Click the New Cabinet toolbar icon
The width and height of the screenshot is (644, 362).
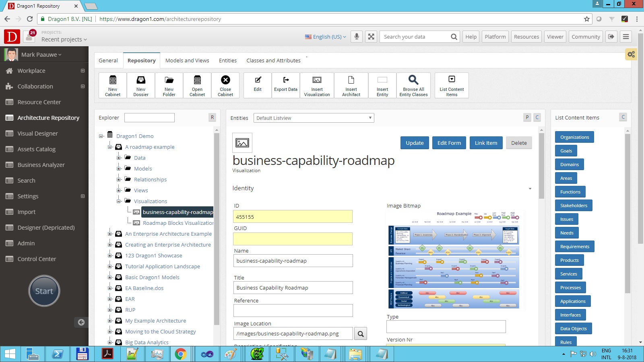[113, 85]
